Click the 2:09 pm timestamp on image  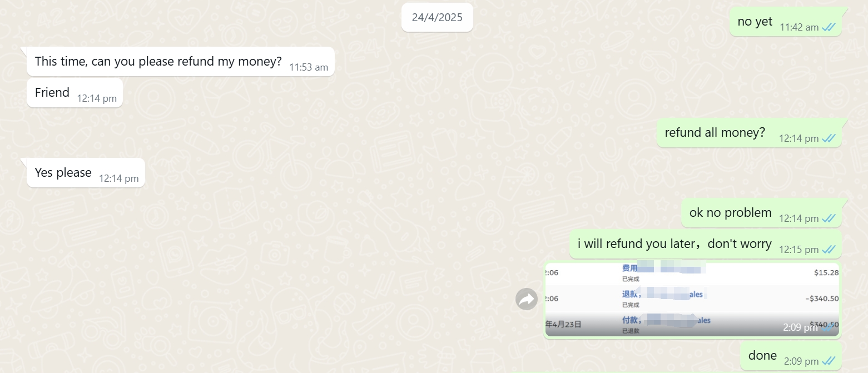(x=800, y=327)
